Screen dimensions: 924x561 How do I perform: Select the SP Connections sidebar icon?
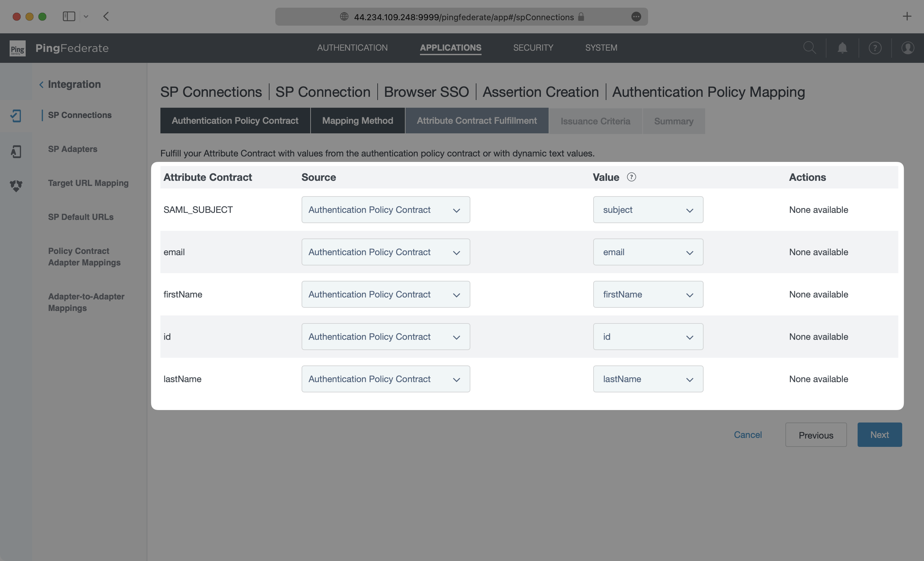point(16,116)
